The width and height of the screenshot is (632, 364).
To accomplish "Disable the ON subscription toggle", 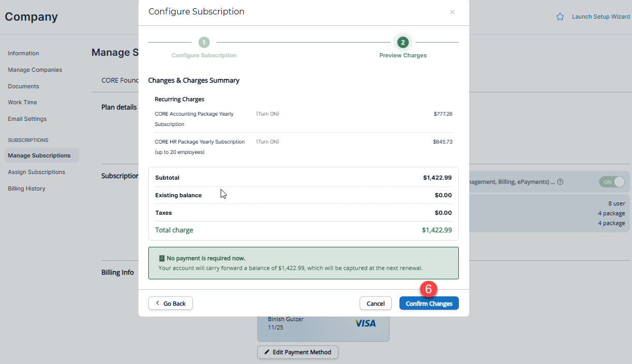I will coord(612,182).
